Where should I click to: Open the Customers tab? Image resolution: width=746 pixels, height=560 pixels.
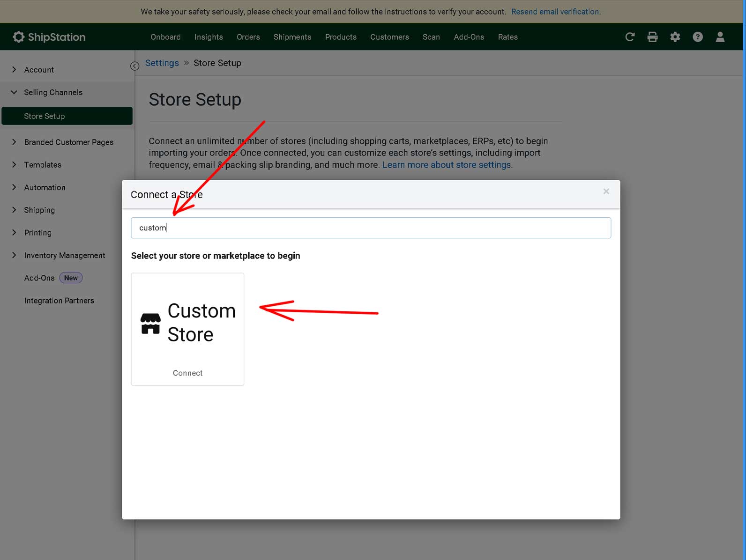[x=389, y=37]
